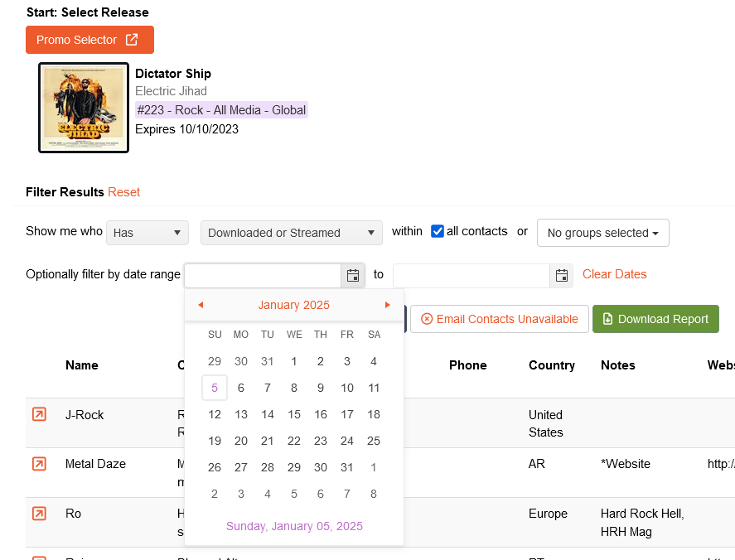Click the Promo Selector button
This screenshot has height=560, width=735.
click(89, 40)
